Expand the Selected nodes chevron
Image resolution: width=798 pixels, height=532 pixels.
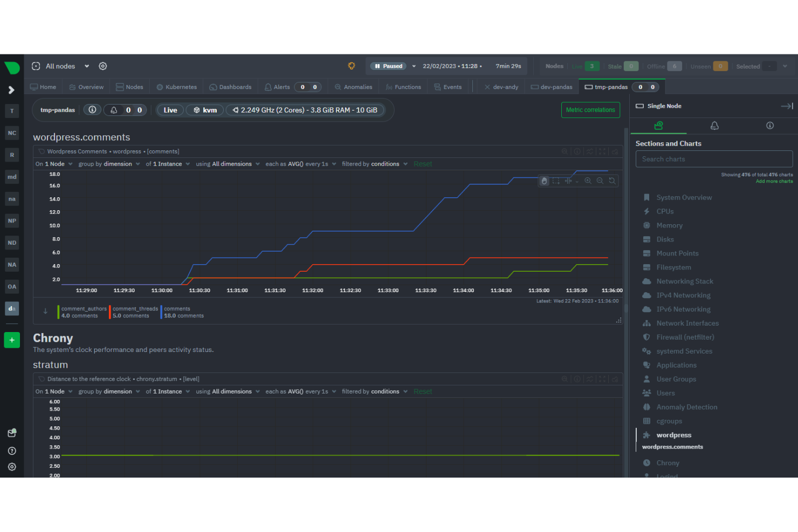(785, 66)
